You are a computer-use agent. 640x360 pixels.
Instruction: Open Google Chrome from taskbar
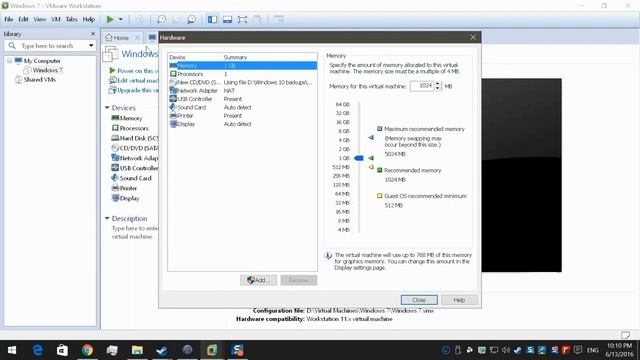pos(87,350)
